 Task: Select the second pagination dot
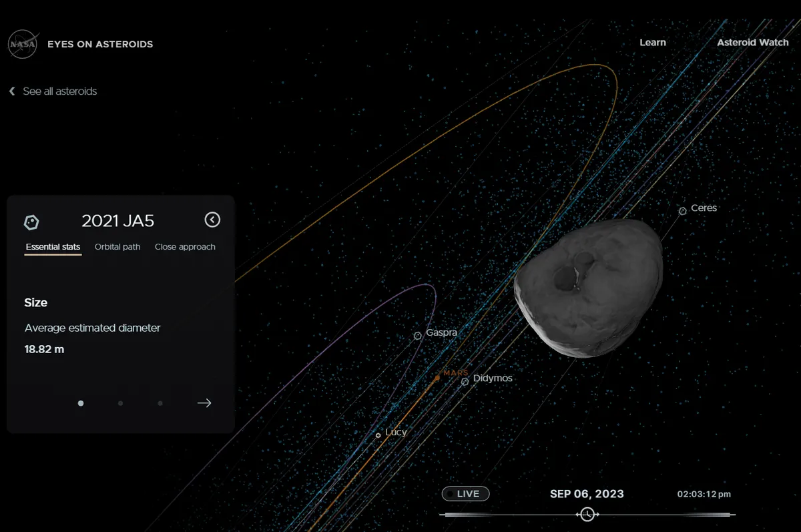(x=120, y=403)
